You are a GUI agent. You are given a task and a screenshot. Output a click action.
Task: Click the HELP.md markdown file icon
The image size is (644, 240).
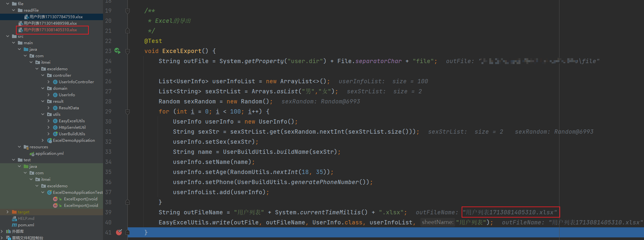tap(14, 219)
